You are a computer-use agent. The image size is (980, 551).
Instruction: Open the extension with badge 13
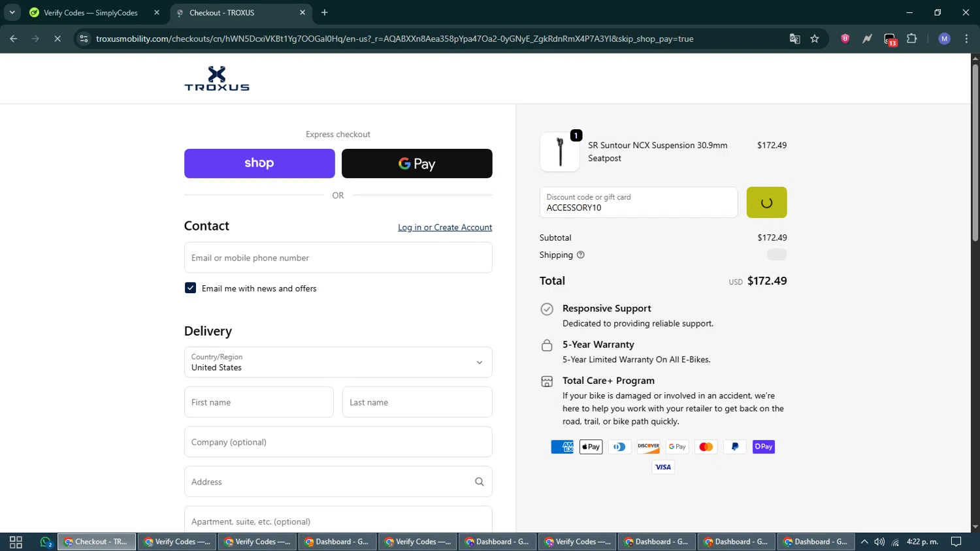point(890,39)
